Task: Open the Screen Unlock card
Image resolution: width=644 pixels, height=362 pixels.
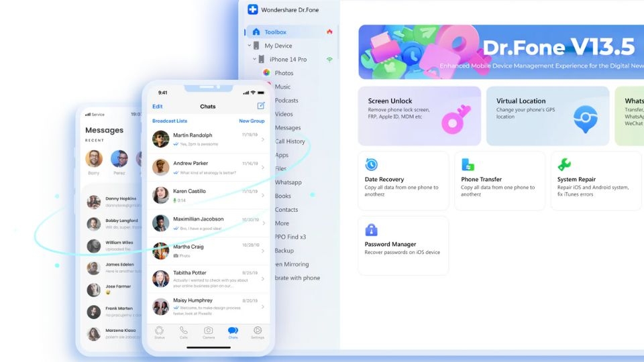Action: pyautogui.click(x=419, y=116)
